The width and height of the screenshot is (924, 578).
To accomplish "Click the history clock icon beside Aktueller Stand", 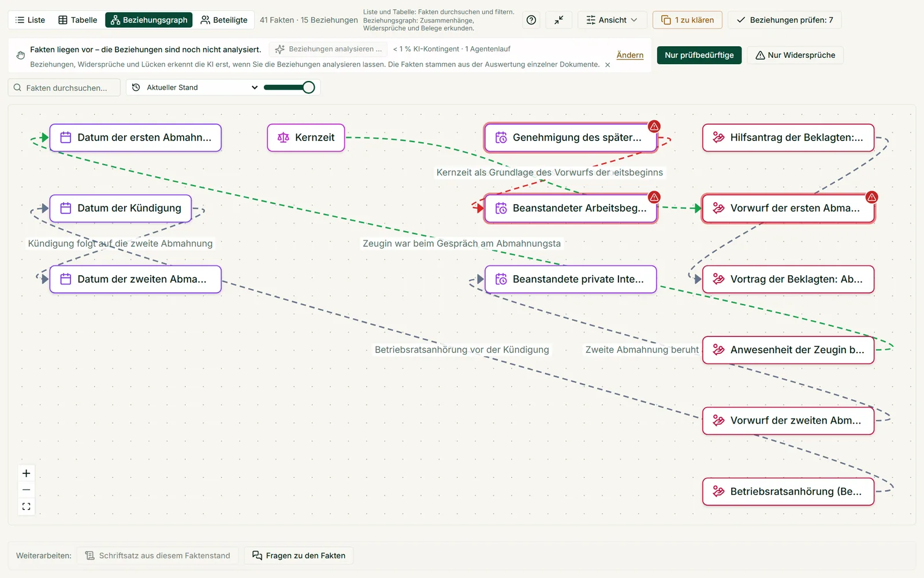I will (136, 87).
